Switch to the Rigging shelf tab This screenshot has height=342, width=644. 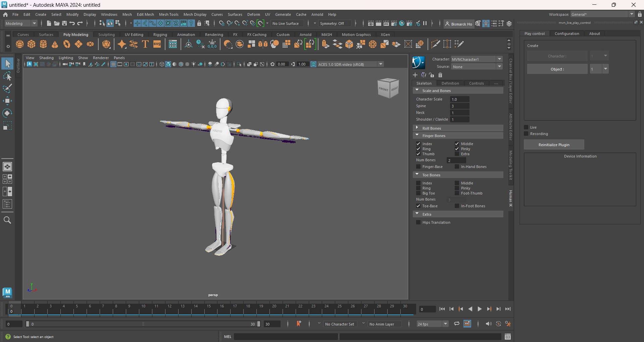(160, 35)
